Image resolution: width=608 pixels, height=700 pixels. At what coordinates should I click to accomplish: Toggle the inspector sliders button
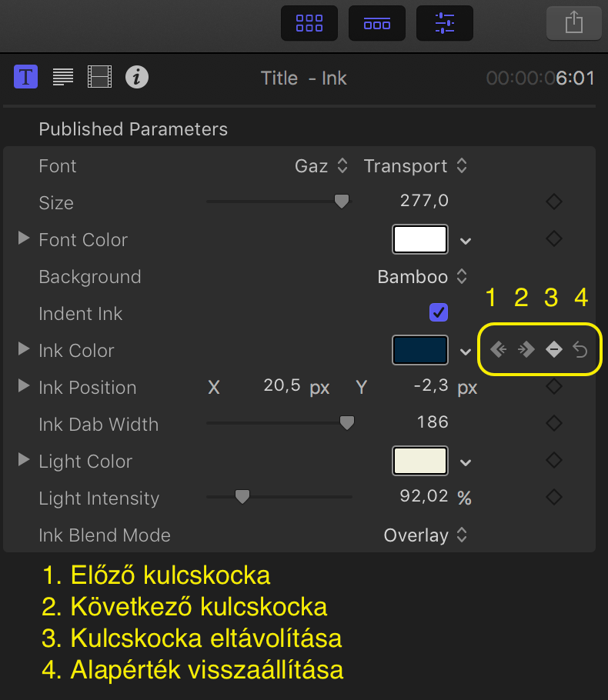(x=445, y=23)
